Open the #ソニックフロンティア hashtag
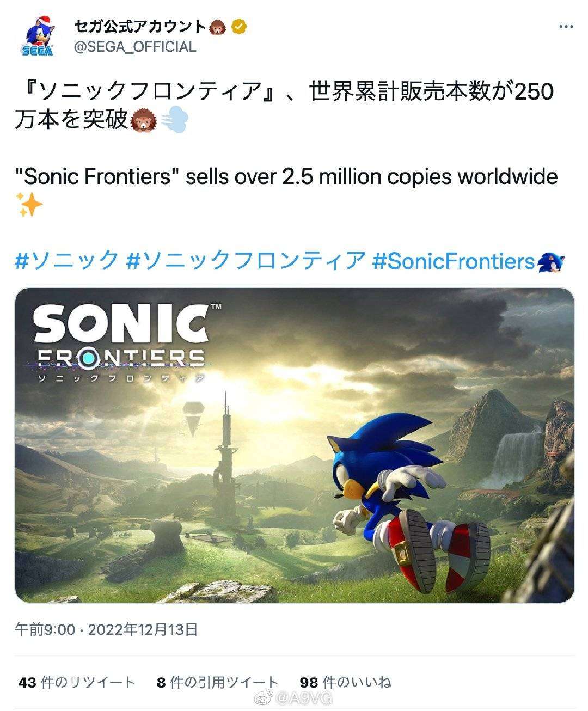 (x=246, y=261)
